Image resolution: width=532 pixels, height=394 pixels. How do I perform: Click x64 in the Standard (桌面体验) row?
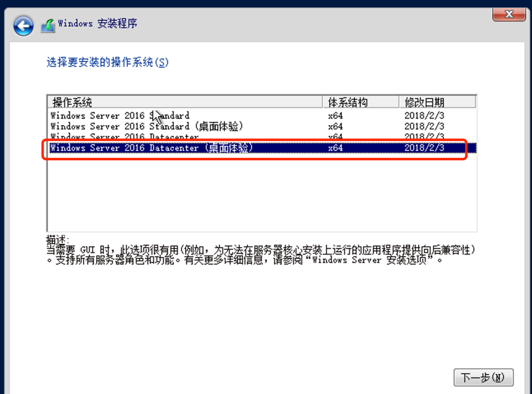tap(335, 126)
